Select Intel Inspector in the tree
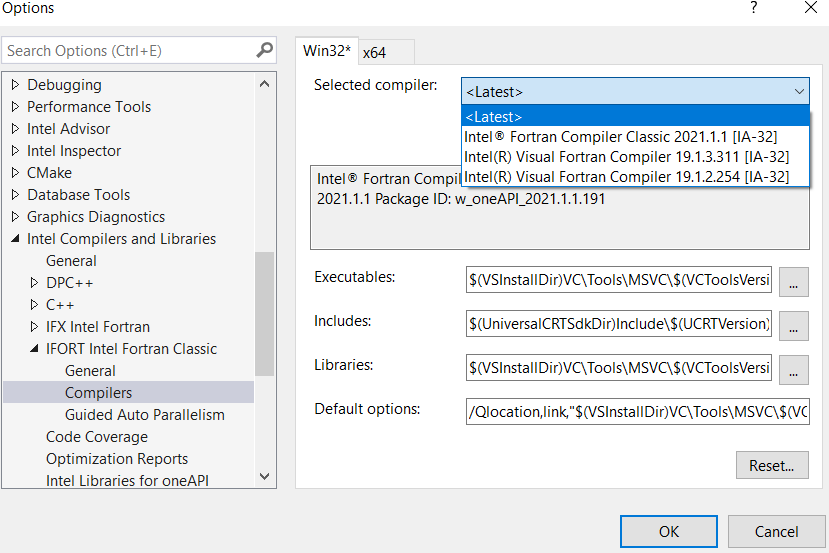The image size is (829, 553). 74,151
